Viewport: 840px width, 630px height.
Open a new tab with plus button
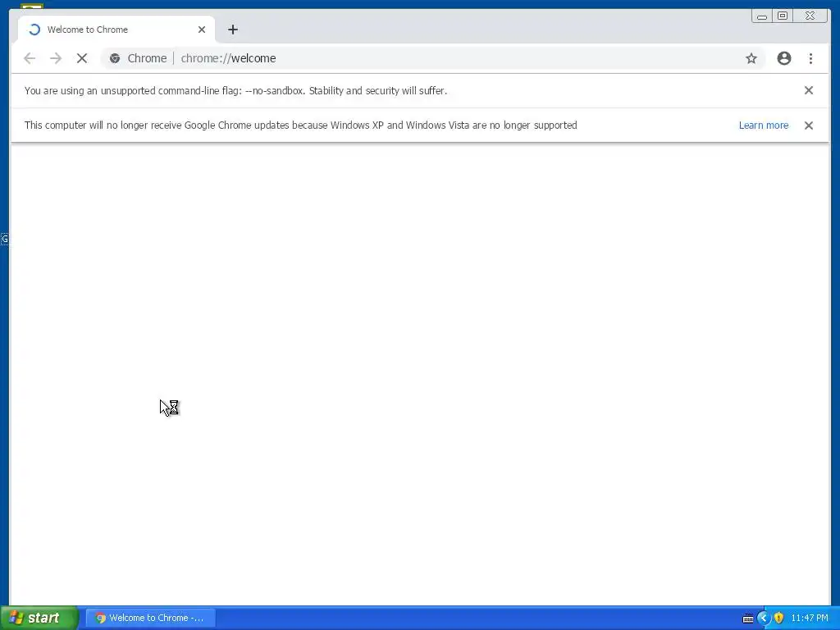[x=232, y=30]
